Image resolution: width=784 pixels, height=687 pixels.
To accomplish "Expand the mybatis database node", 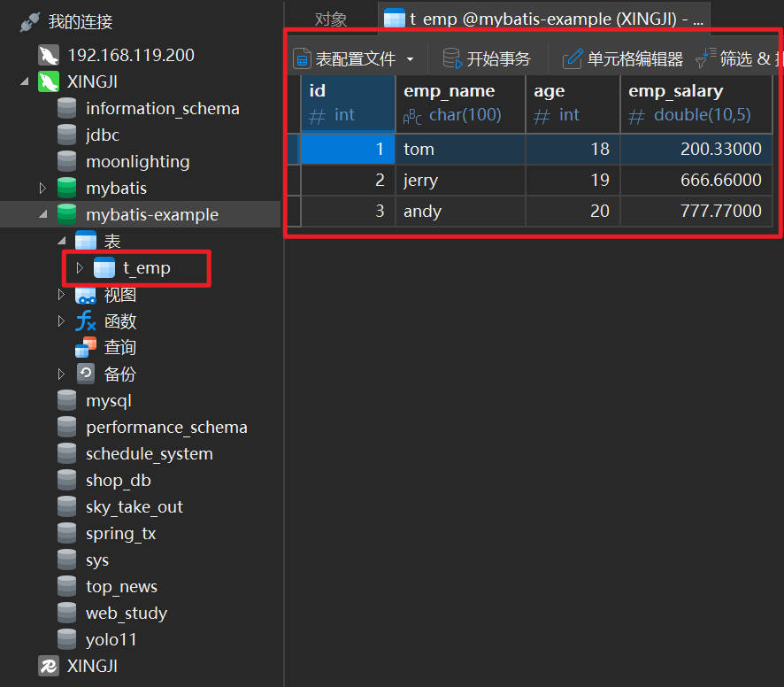I will [42, 188].
